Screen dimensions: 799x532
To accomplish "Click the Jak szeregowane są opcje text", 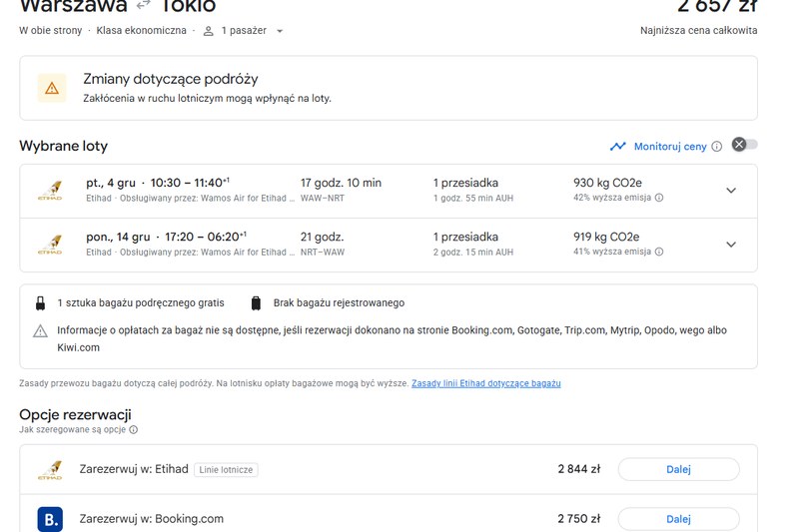I will [72, 429].
